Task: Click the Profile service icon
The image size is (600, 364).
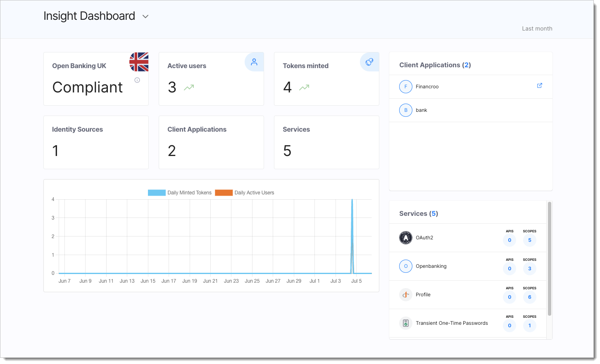Action: [406, 295]
